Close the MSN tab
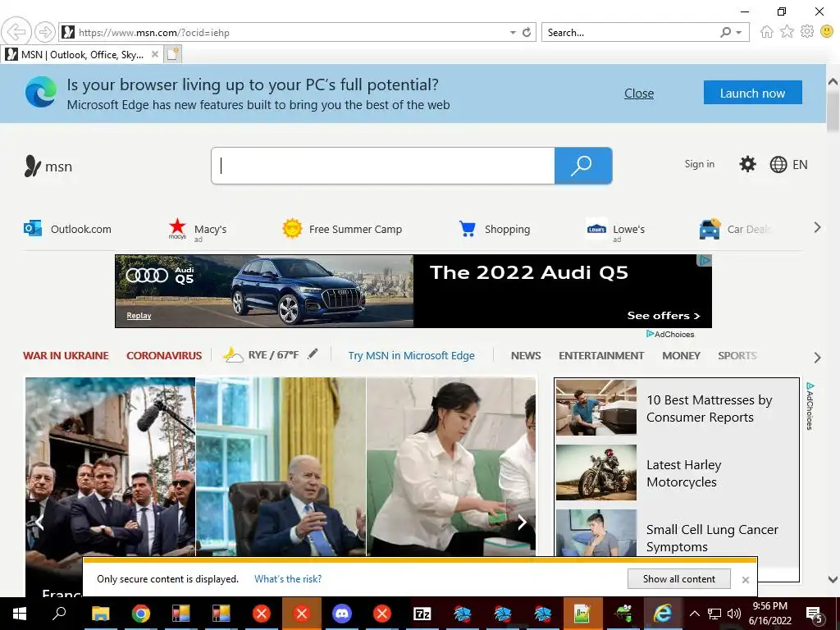This screenshot has width=840, height=630. [155, 54]
